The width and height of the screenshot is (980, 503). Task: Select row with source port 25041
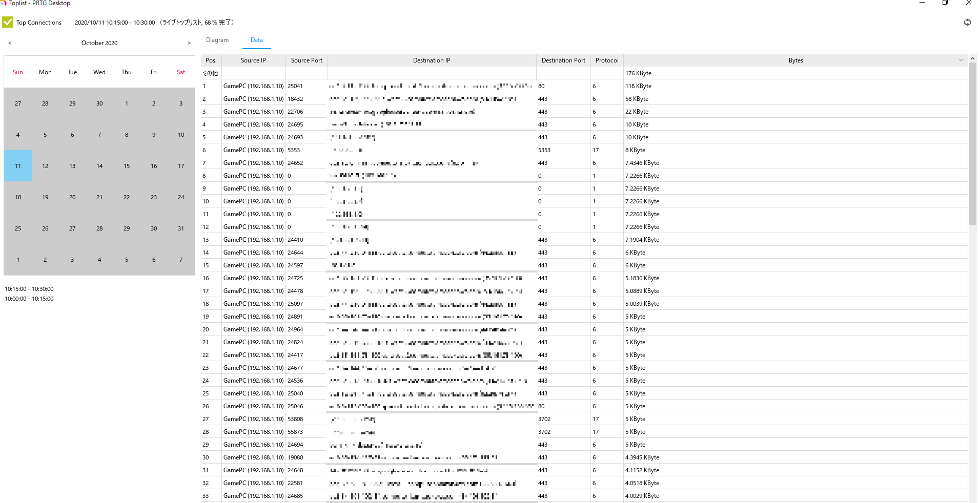(x=584, y=86)
